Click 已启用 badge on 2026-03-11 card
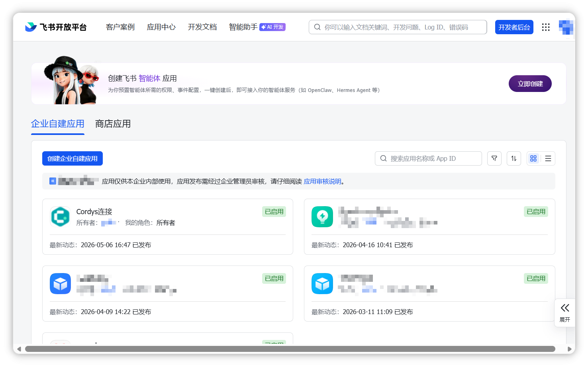The width and height of the screenshot is (588, 367). [536, 279]
